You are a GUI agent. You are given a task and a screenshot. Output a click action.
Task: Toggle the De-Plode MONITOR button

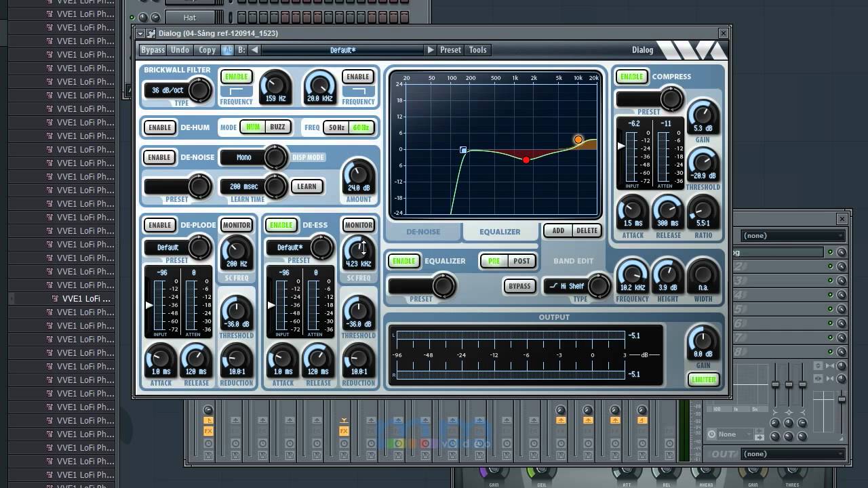(x=237, y=225)
